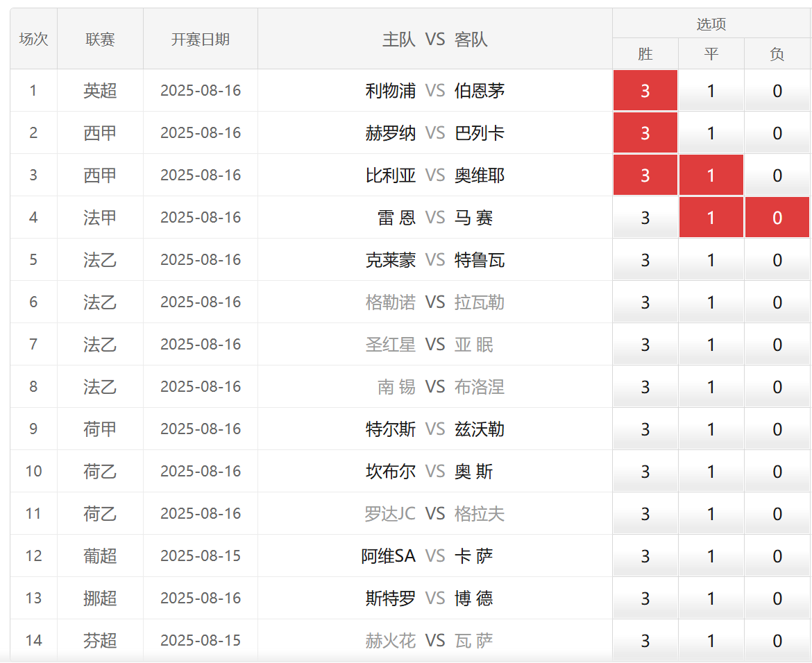Choose draw (1) for 克莱蒙 VS 特鲁瓦
The image size is (812, 663).
point(711,260)
